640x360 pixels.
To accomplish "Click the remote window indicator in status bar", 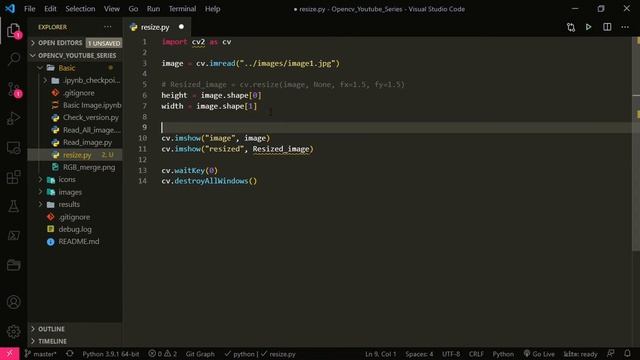I will (9, 354).
